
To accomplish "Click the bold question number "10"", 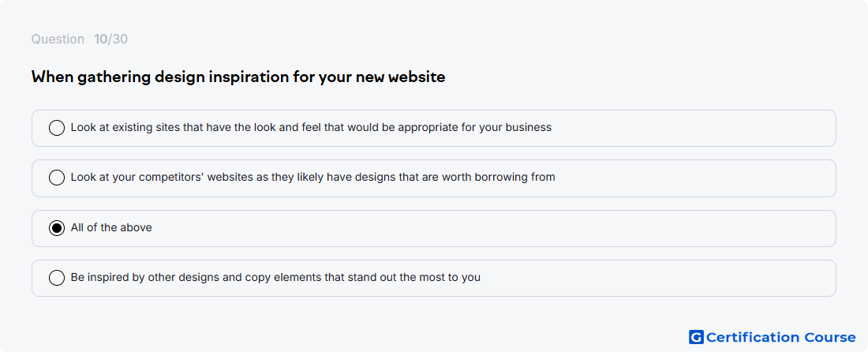I will (101, 39).
